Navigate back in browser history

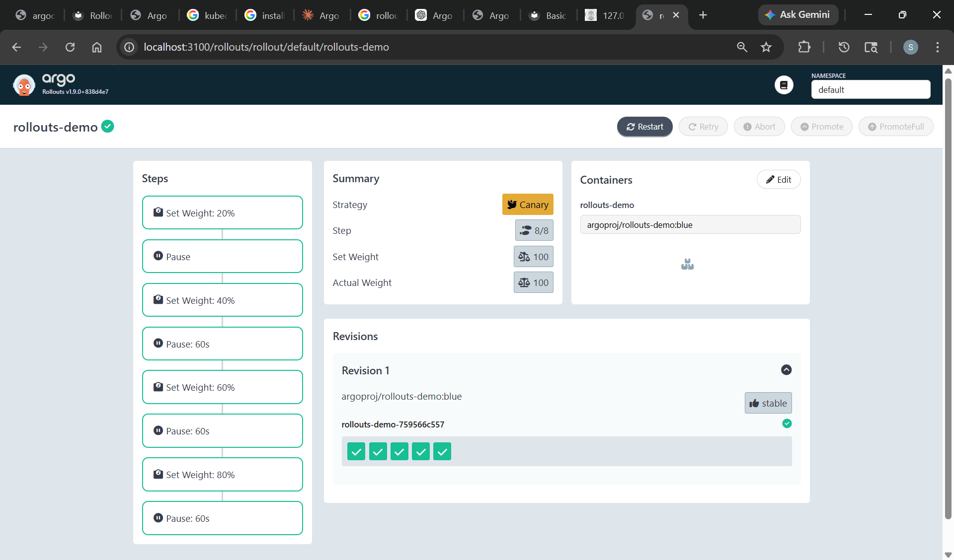click(x=16, y=47)
